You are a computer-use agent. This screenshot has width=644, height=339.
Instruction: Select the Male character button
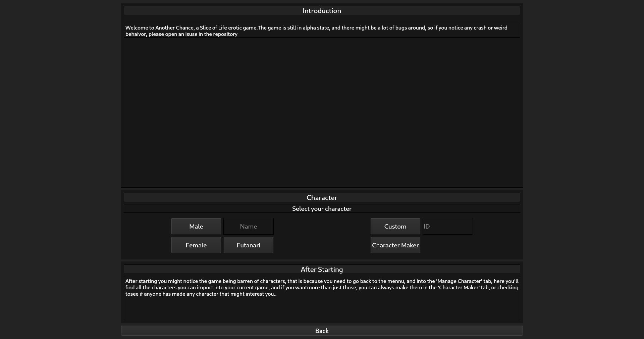point(196,226)
